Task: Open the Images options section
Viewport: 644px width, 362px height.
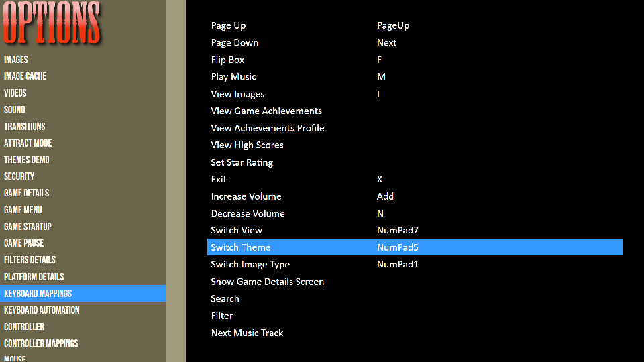Action: (x=16, y=60)
